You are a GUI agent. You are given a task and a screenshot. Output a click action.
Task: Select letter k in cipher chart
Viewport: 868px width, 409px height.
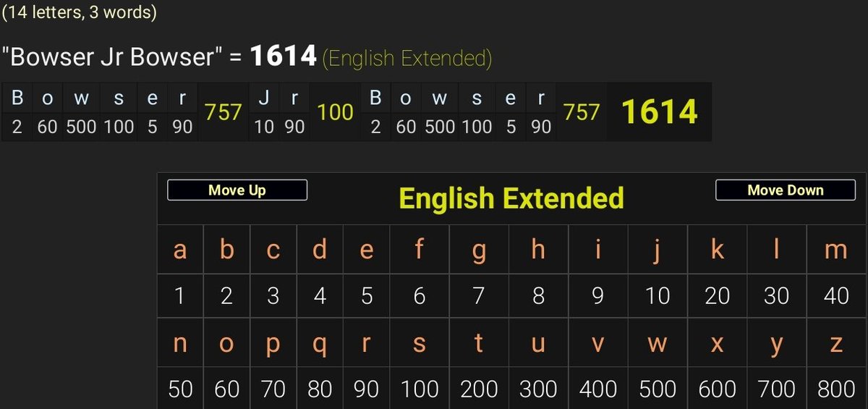pos(717,250)
